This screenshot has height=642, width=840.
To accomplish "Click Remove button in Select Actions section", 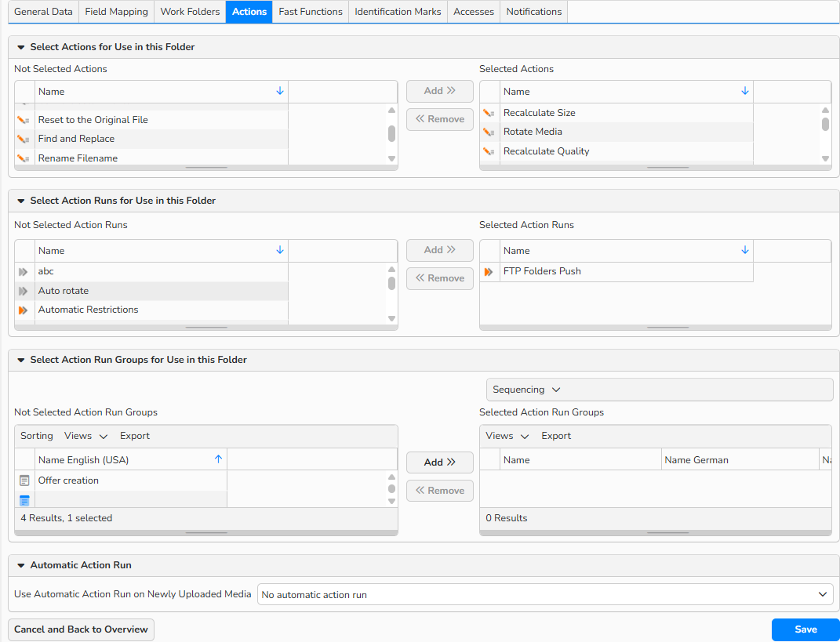I will 440,119.
